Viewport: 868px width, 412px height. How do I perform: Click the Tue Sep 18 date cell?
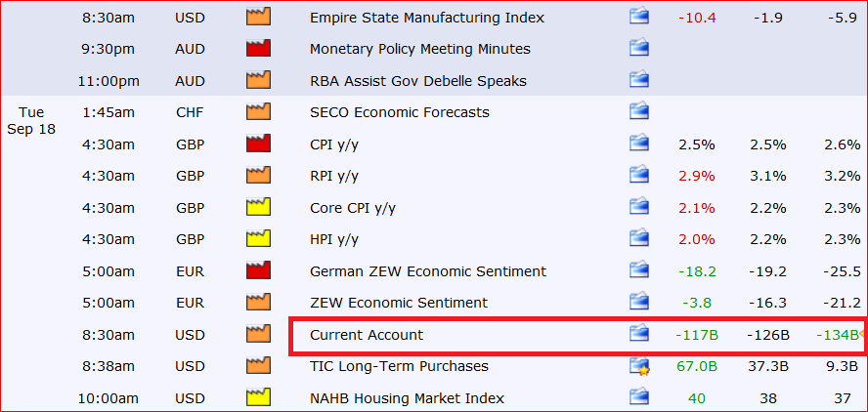point(31,122)
